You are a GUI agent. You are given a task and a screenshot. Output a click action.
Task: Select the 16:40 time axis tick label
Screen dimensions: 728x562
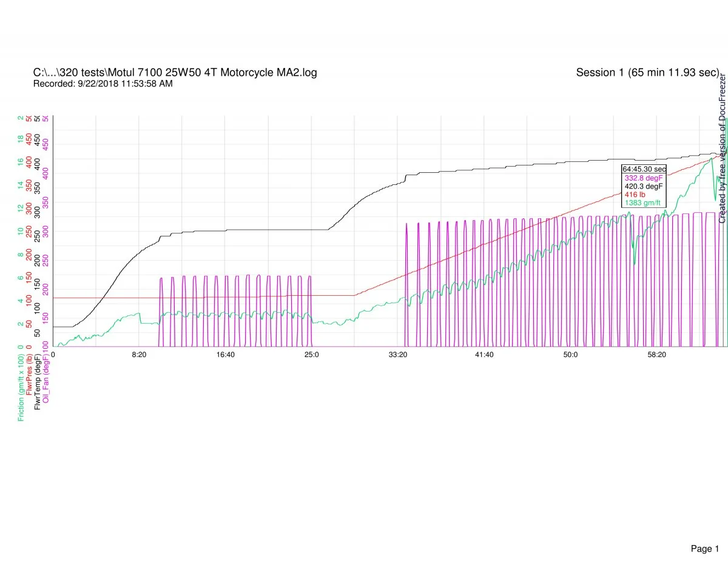225,355
